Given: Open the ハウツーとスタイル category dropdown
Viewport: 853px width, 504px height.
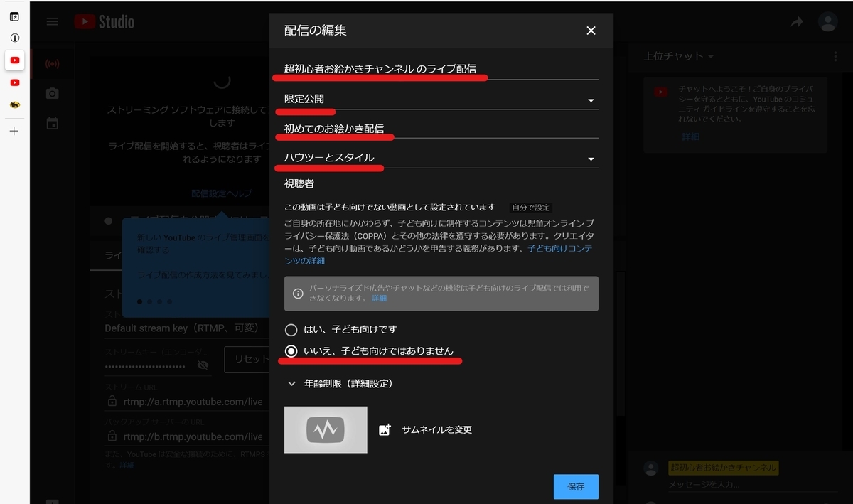Looking at the screenshot, I should (441, 158).
